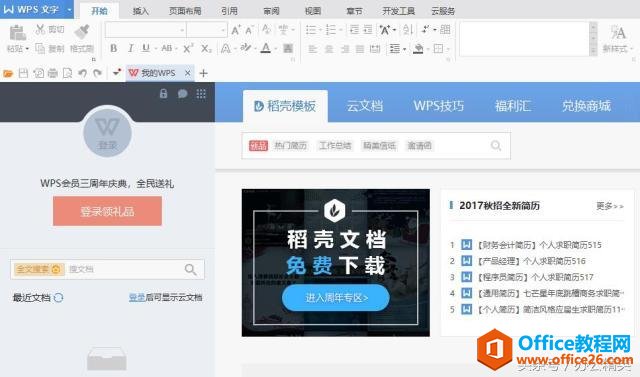The width and height of the screenshot is (640, 377).
Task: Apply the text highlight color pen
Action: point(246,48)
